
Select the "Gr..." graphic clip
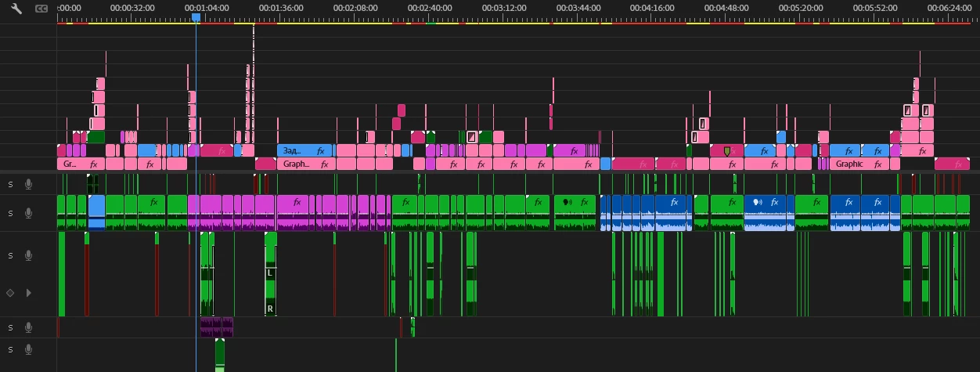coord(81,164)
